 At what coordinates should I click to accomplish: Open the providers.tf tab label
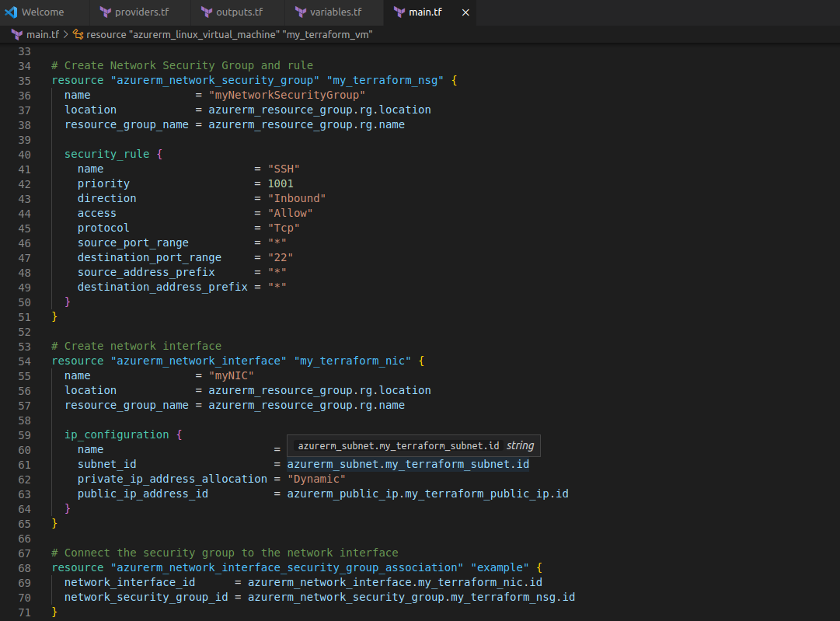(141, 12)
